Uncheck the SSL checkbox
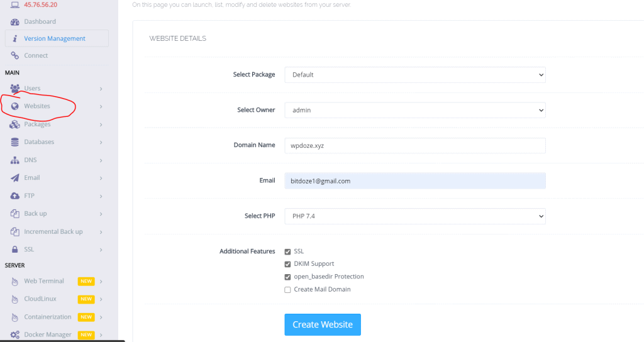The height and width of the screenshot is (342, 644). click(287, 251)
